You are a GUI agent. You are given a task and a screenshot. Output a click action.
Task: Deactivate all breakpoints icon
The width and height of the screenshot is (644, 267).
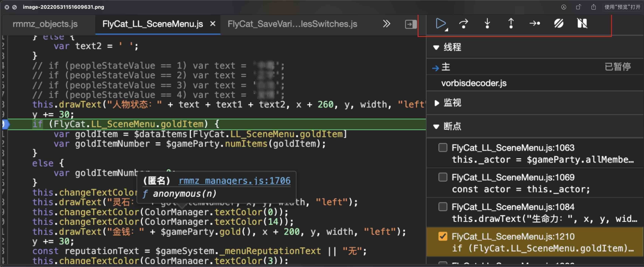(558, 24)
